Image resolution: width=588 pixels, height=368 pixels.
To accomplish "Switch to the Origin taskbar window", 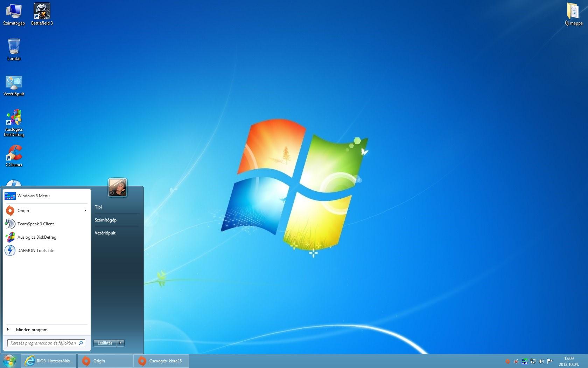I will click(105, 361).
